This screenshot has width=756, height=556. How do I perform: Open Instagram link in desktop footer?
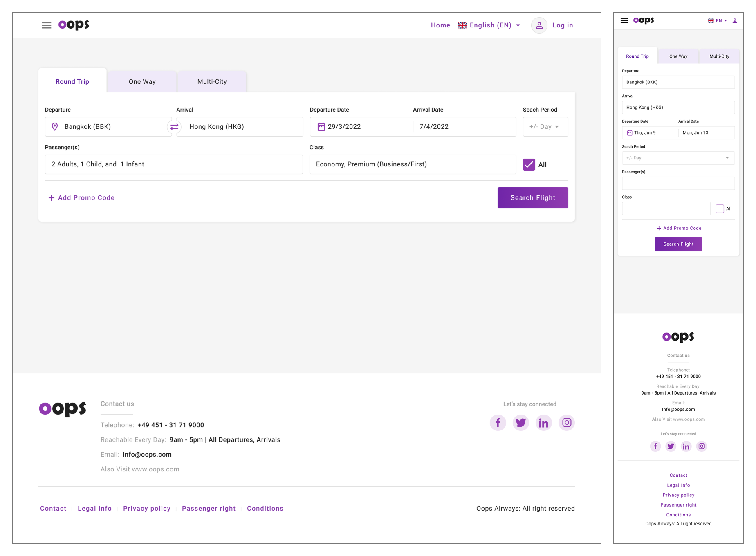566,423
